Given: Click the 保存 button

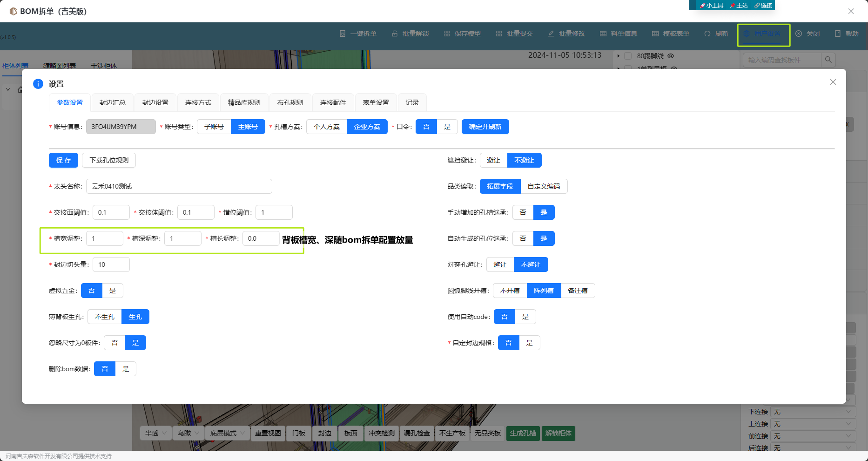Looking at the screenshot, I should (63, 160).
